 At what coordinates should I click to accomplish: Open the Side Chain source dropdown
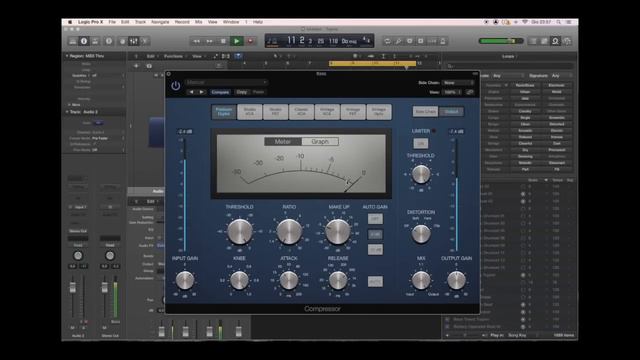pyautogui.click(x=458, y=83)
